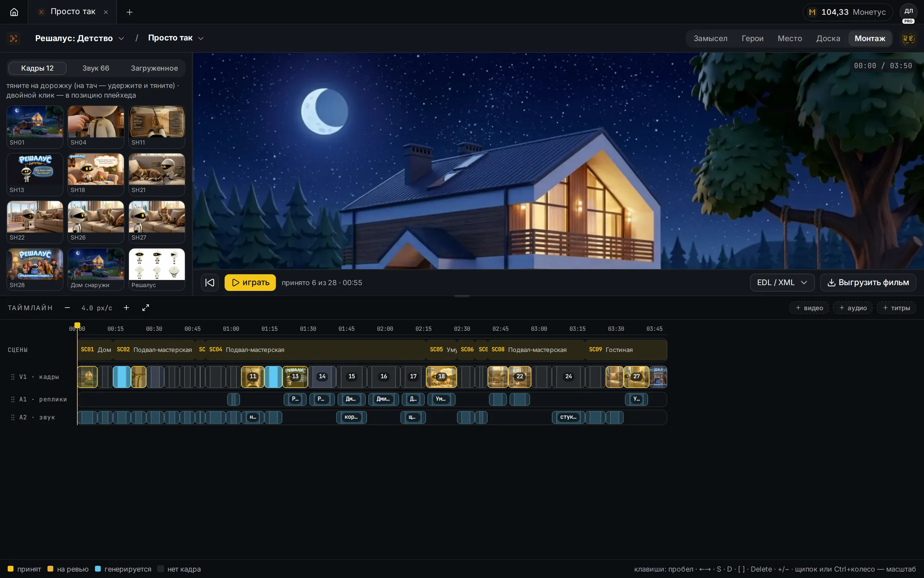
Task: Select the Звук 66 media tab
Action: coord(96,68)
